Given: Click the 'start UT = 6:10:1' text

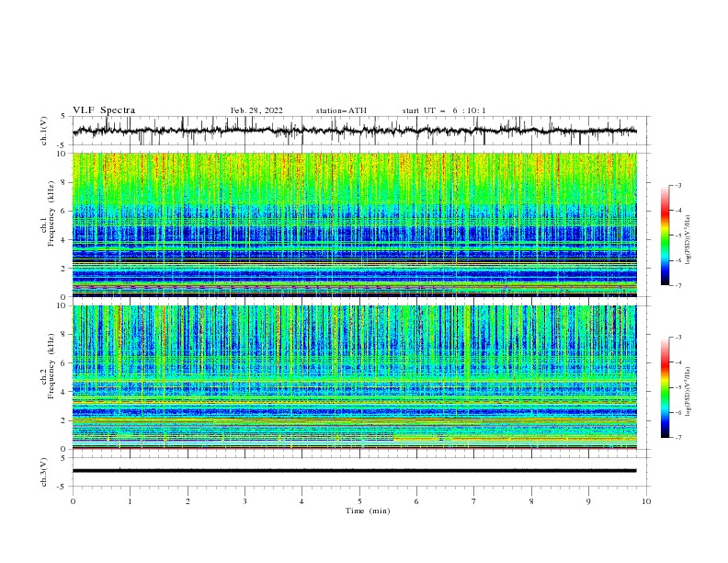Looking at the screenshot, I should pos(444,110).
